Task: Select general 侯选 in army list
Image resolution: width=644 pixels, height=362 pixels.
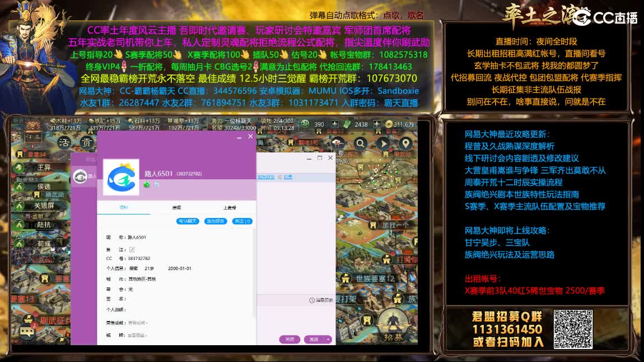Action: (44, 187)
